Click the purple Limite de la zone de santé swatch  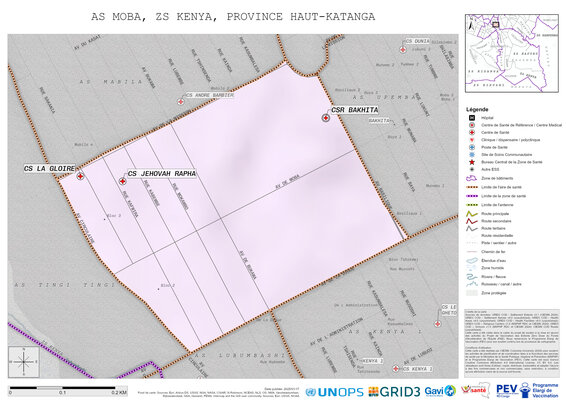pyautogui.click(x=471, y=196)
